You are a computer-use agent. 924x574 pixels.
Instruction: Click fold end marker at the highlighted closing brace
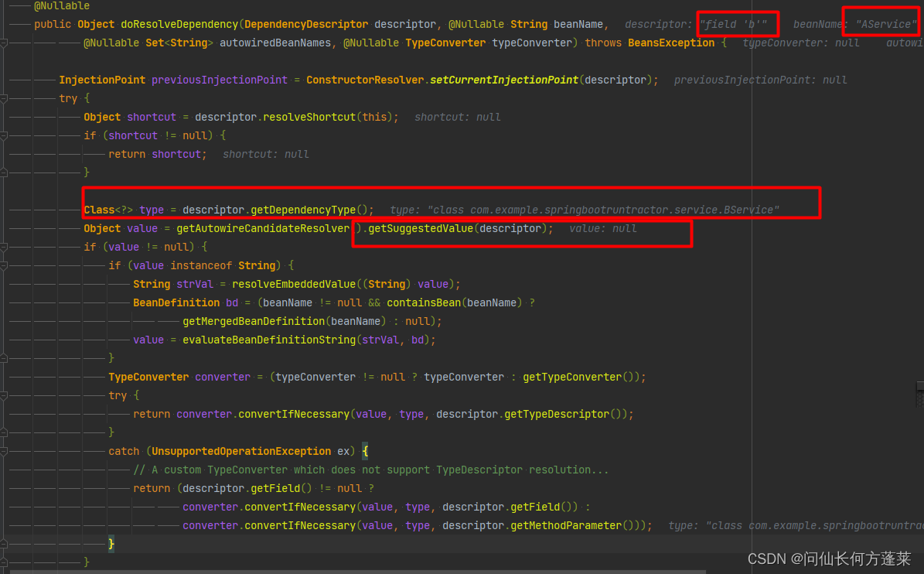pyautogui.click(x=4, y=544)
